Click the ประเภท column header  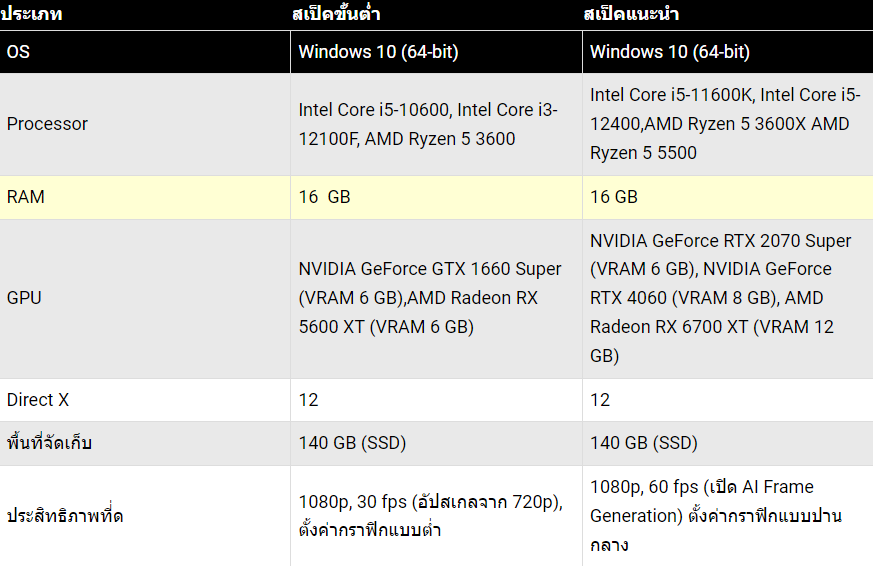(31, 14)
